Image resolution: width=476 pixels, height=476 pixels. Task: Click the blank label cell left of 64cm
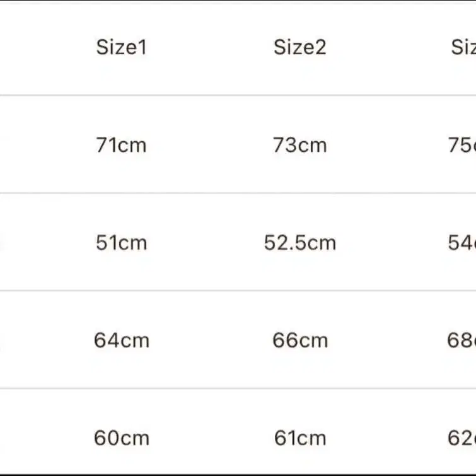point(25,340)
